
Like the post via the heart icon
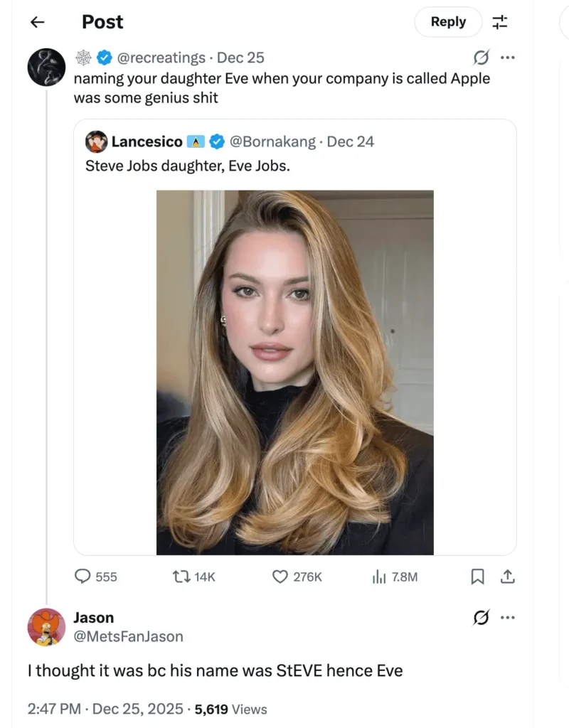click(280, 577)
